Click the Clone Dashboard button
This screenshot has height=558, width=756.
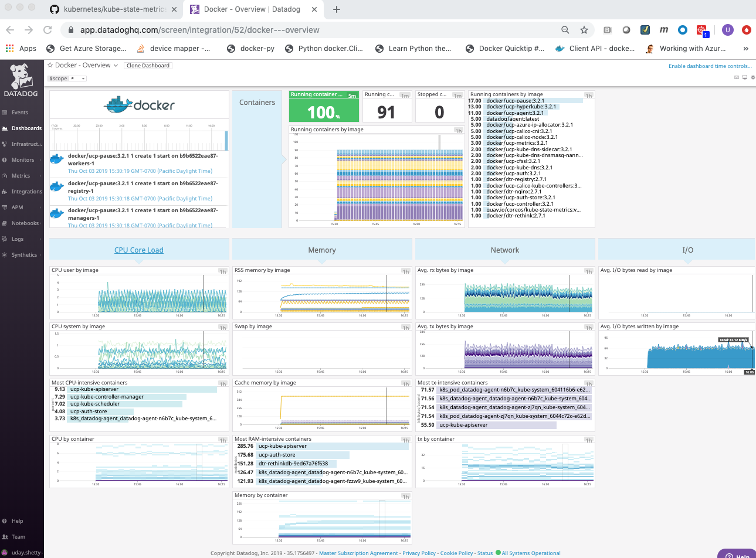tap(148, 66)
